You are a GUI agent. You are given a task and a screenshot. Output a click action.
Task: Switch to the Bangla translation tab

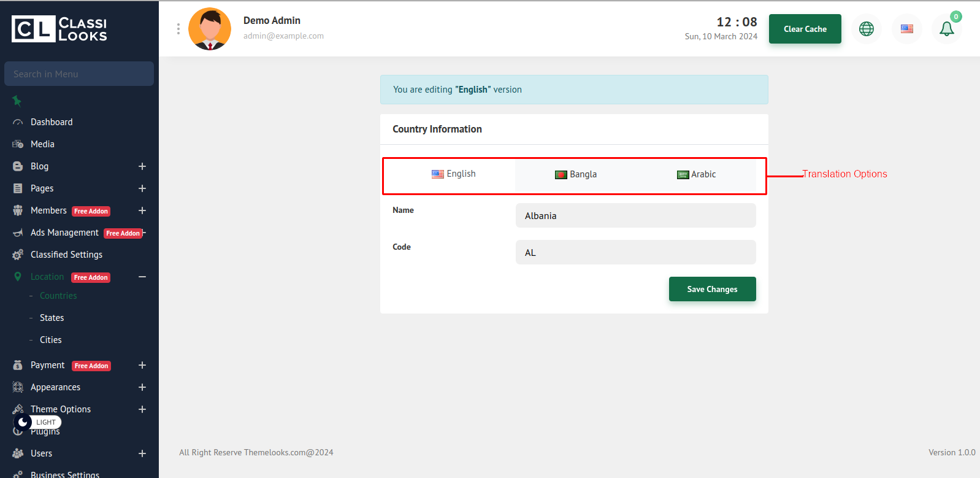coord(576,174)
